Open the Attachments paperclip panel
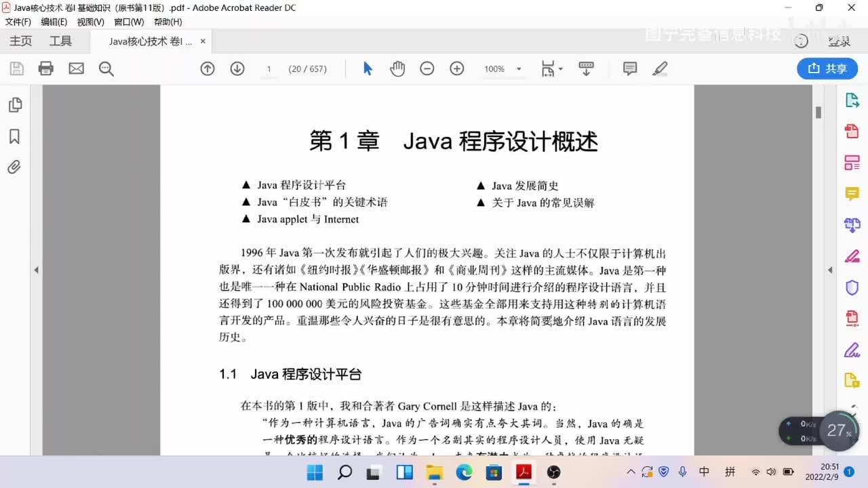868x488 pixels. point(14,167)
